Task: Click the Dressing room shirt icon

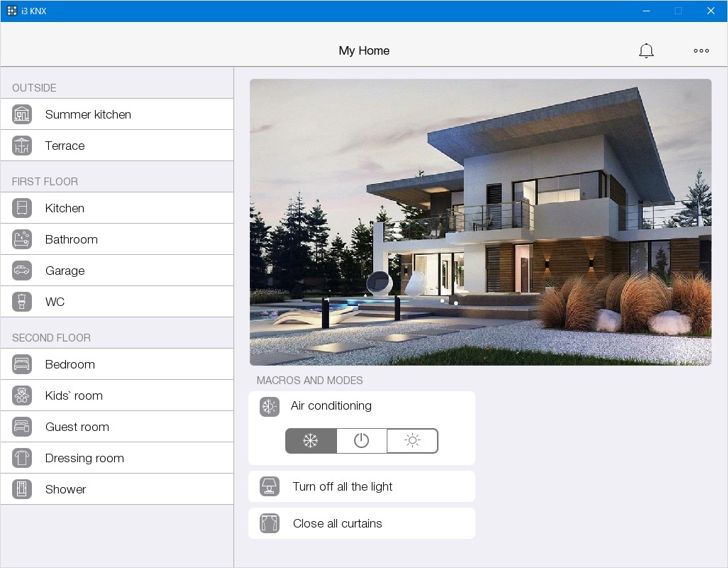Action: [x=22, y=458]
